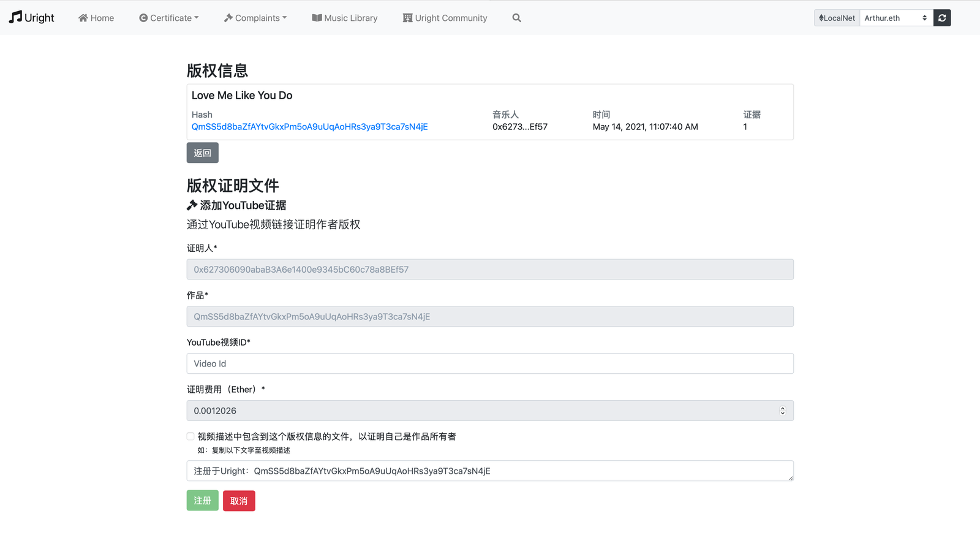
Task: Click the Love Me Like You Do title
Action: point(242,96)
